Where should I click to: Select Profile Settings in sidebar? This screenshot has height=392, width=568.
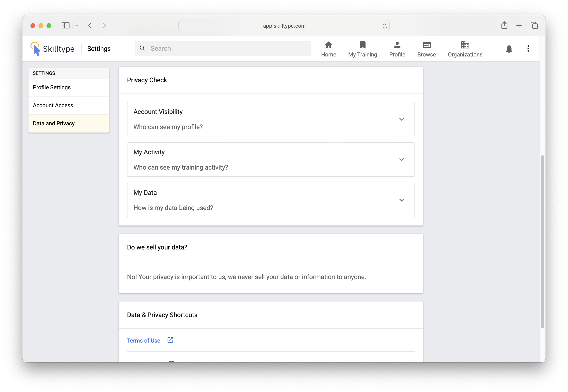click(52, 87)
